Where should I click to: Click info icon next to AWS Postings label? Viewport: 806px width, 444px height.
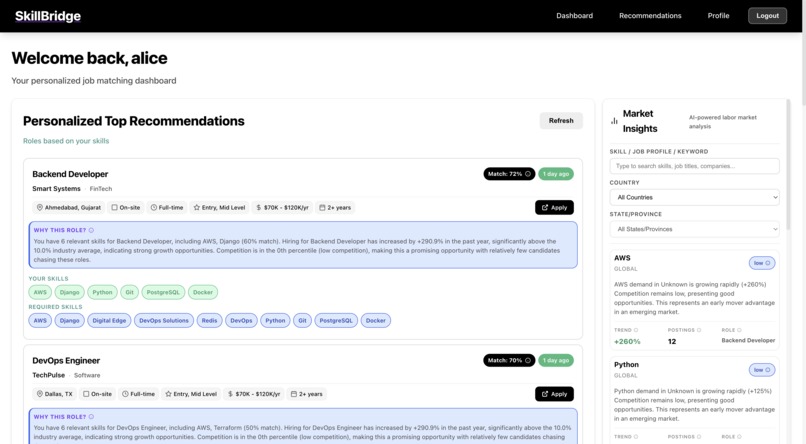click(x=699, y=330)
